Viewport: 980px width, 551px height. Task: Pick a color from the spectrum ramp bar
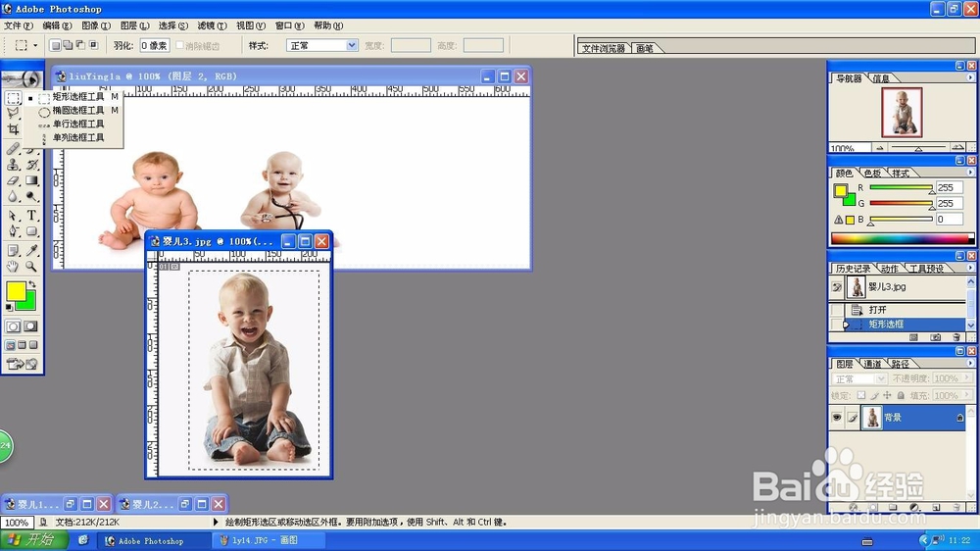[x=902, y=238]
